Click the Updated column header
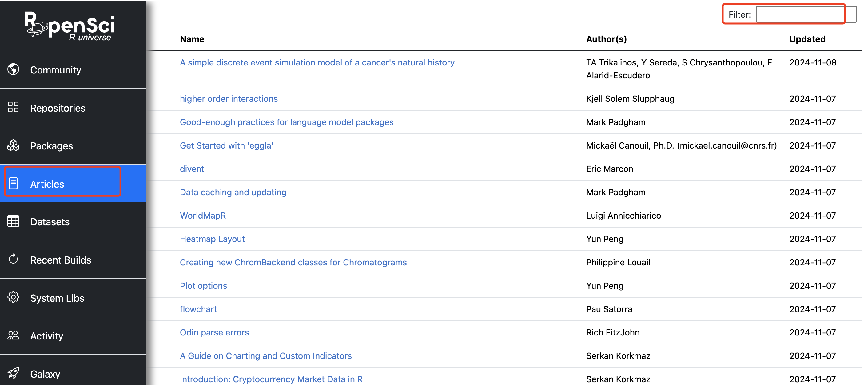The width and height of the screenshot is (868, 385). pyautogui.click(x=807, y=39)
